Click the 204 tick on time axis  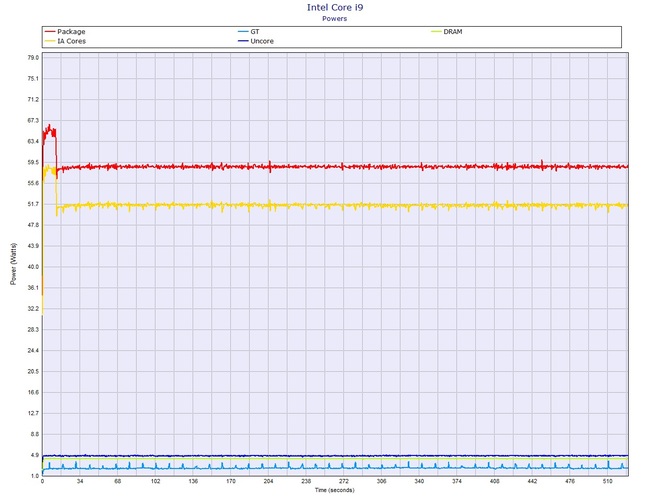click(x=268, y=481)
